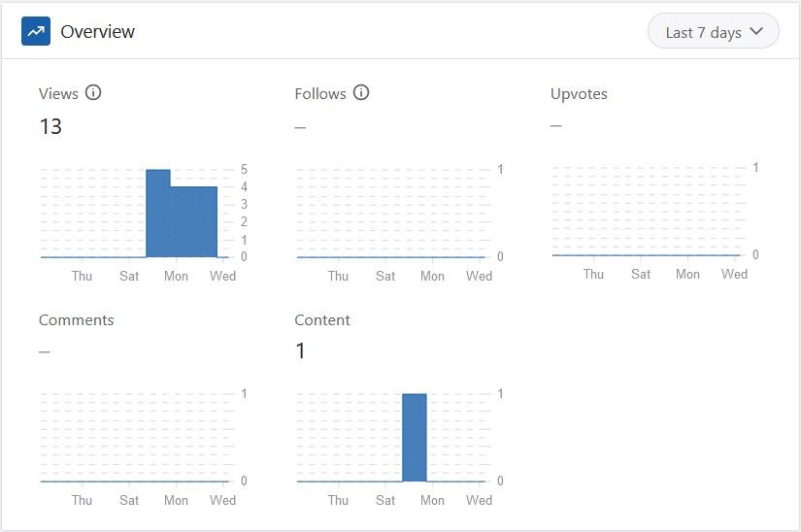The height and width of the screenshot is (532, 801).
Task: Click the Thu axis label under Comments chart
Action: pyautogui.click(x=82, y=500)
